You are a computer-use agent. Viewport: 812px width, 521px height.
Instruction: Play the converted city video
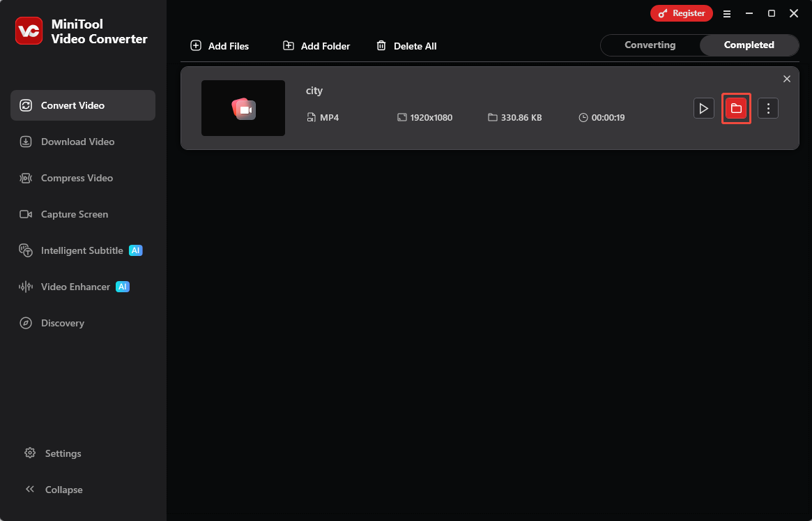tap(704, 108)
